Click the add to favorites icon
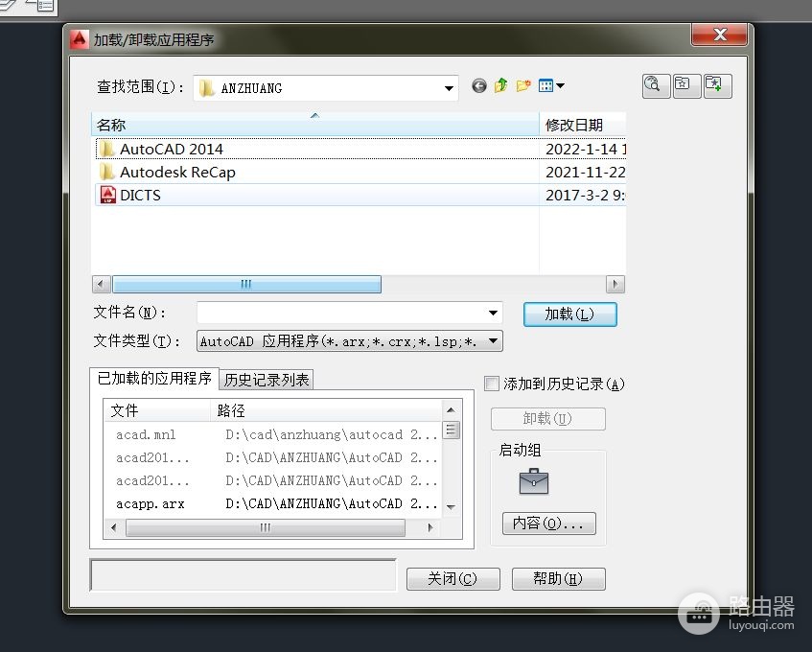Viewport: 812px width, 652px height. click(717, 86)
